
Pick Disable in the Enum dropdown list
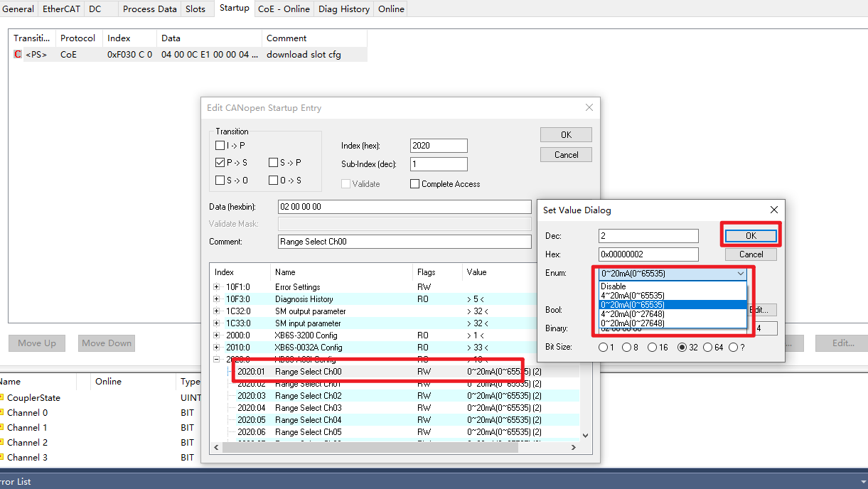614,286
